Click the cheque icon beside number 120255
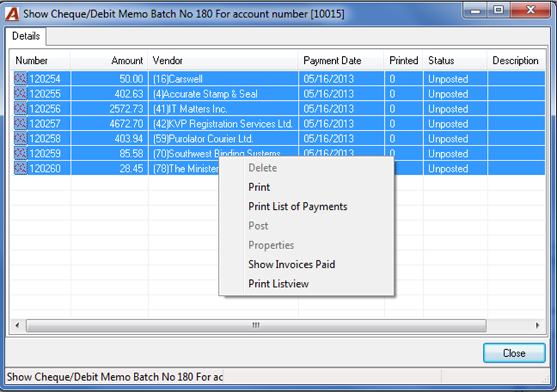This screenshot has height=392, width=557. pos(20,94)
